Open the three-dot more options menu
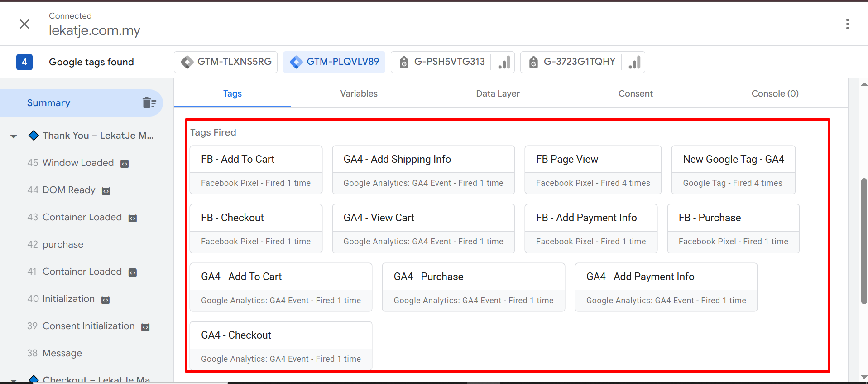Screen dimensions: 868x384 847,24
